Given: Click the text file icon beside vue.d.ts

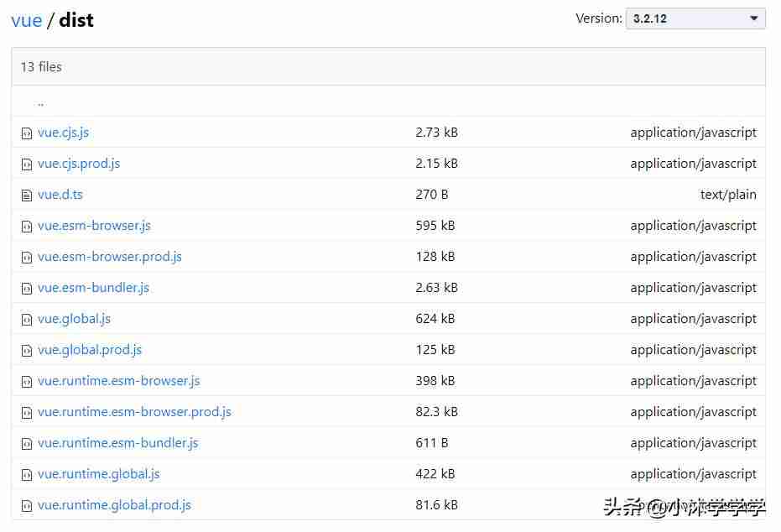Looking at the screenshot, I should coord(26,196).
